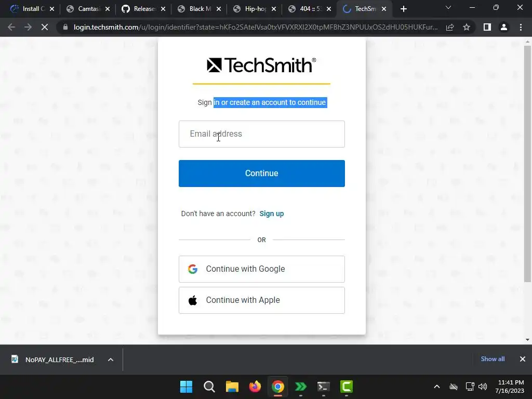This screenshot has width=532, height=399.
Task: Choose Continue with Google
Action: (x=262, y=269)
